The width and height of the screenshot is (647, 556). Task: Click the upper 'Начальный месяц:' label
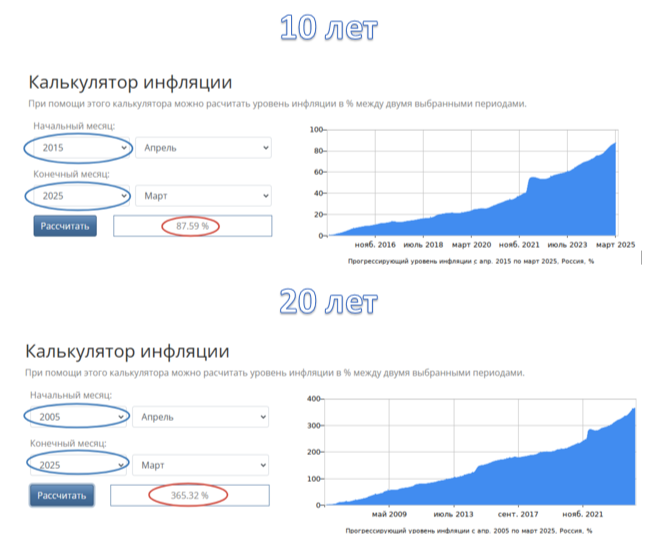(x=74, y=126)
